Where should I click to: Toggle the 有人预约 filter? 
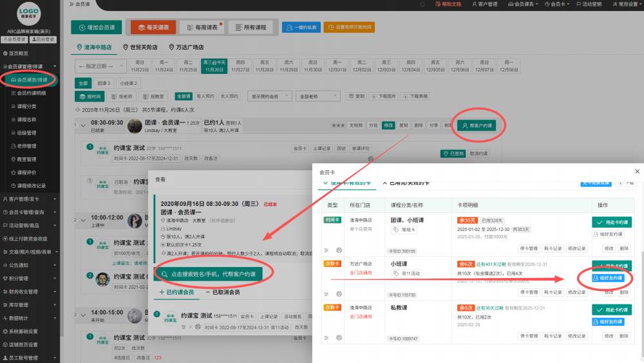(205, 96)
